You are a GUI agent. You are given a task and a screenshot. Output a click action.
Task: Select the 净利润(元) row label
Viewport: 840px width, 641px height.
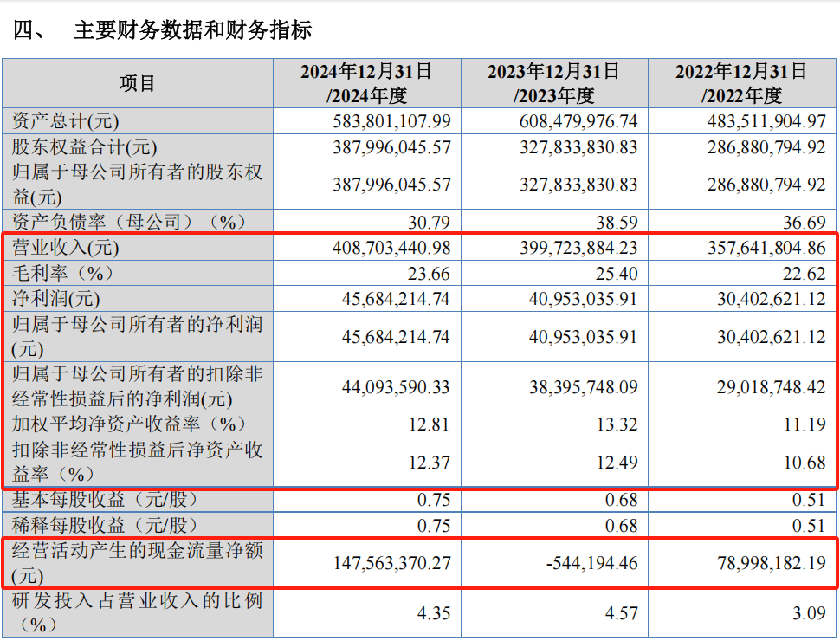56,300
